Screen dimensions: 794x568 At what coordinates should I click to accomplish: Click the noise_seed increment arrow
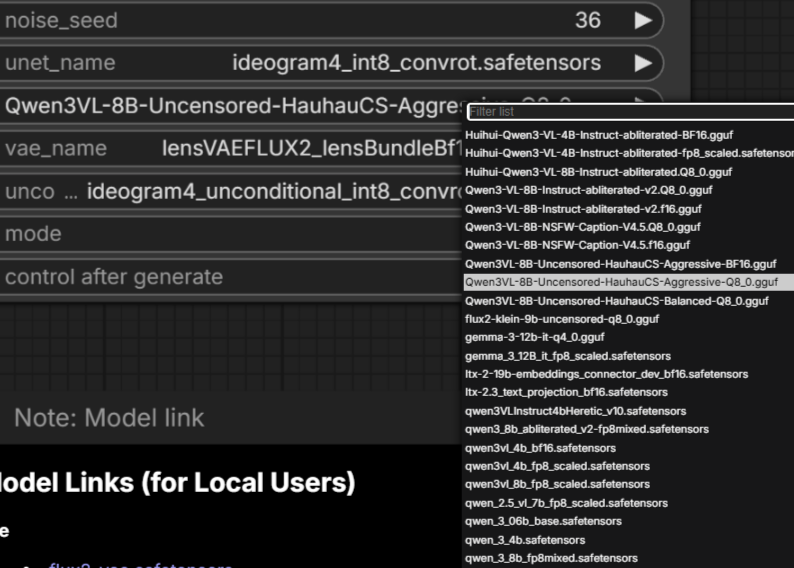click(x=643, y=21)
